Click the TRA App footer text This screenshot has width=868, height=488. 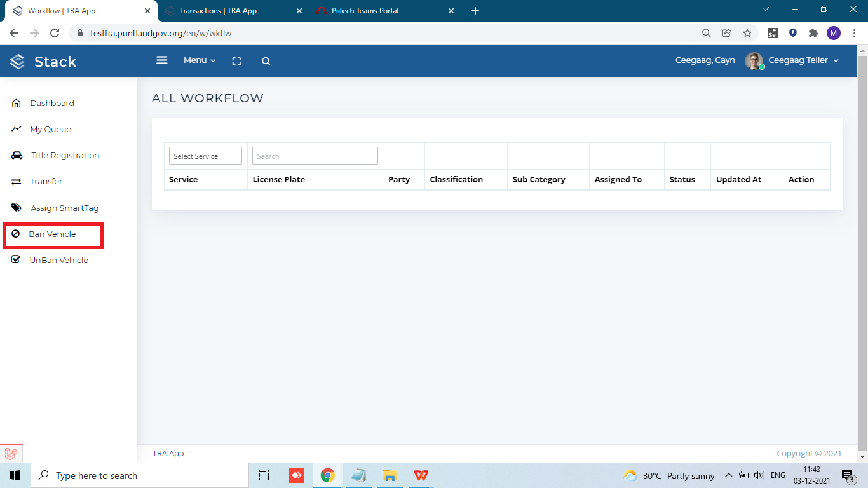point(168,453)
